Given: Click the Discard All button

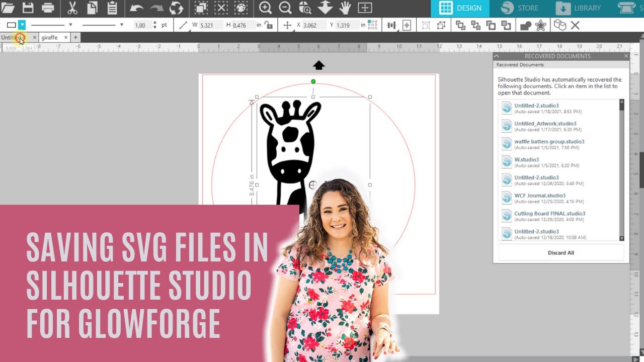Looking at the screenshot, I should [561, 253].
